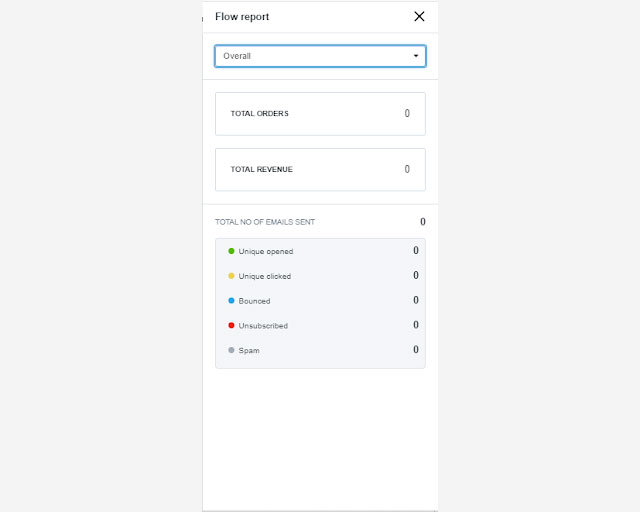Click the gray Spam dot
The image size is (640, 512).
(231, 350)
